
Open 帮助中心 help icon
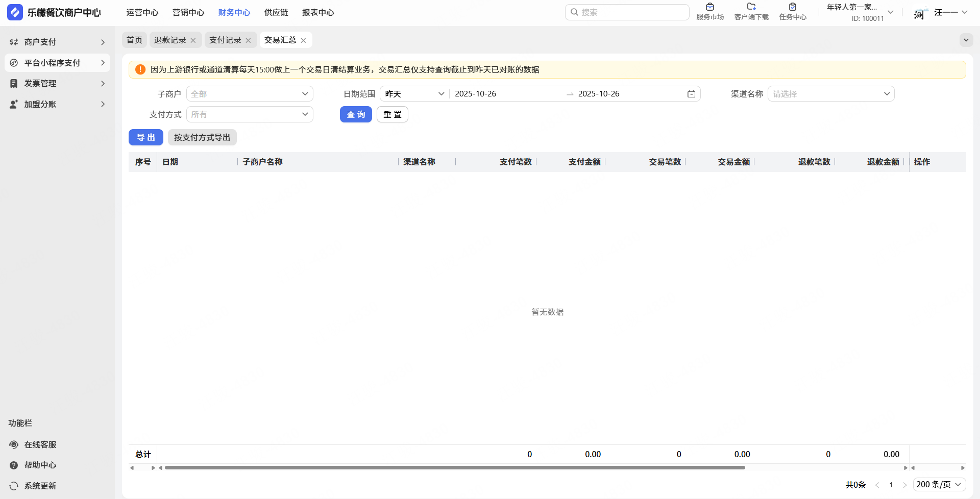click(14, 465)
